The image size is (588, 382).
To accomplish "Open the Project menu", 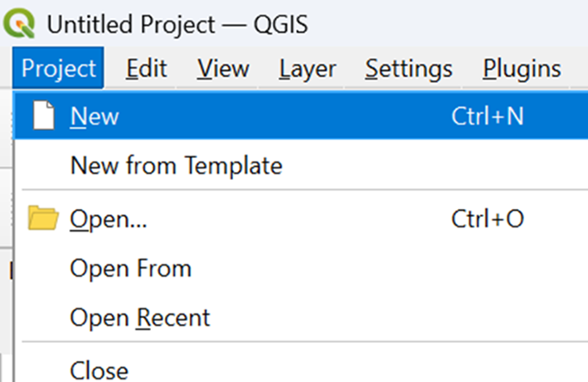I will click(x=59, y=68).
